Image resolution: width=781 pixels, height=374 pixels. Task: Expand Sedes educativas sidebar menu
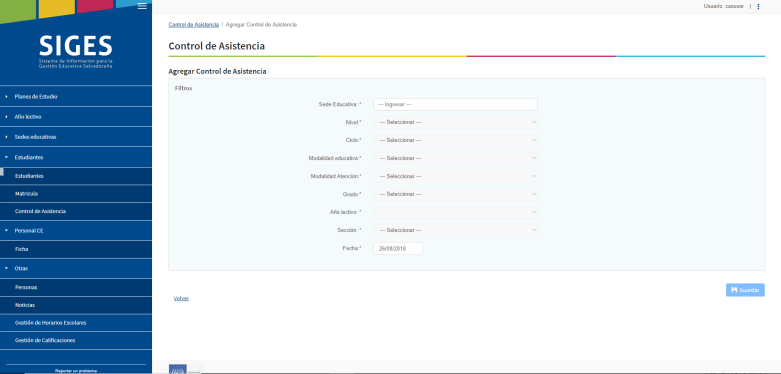[76, 137]
